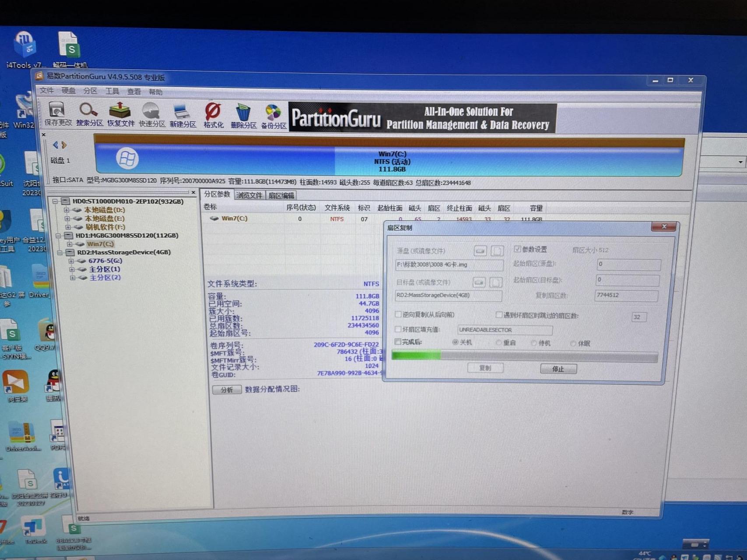Toggle the 完成后 checkbox

click(397, 341)
